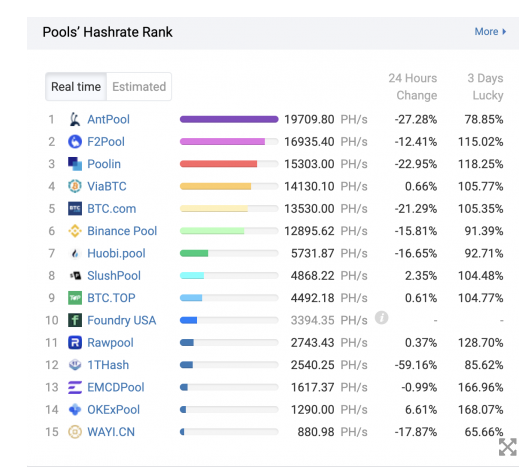Open the Poolin pool link
530x474 pixels.
[x=104, y=164]
